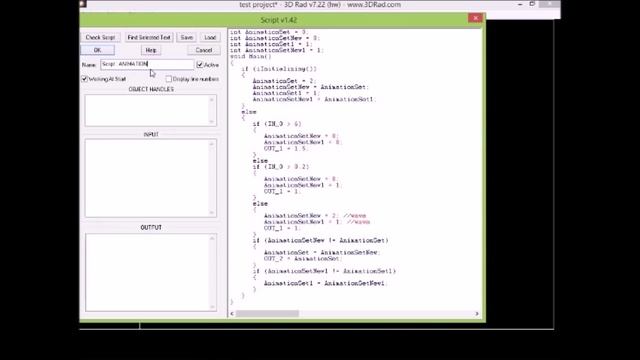Click 'OUT_1 = 1.5' code line
The width and height of the screenshot is (640, 360).
point(285,149)
